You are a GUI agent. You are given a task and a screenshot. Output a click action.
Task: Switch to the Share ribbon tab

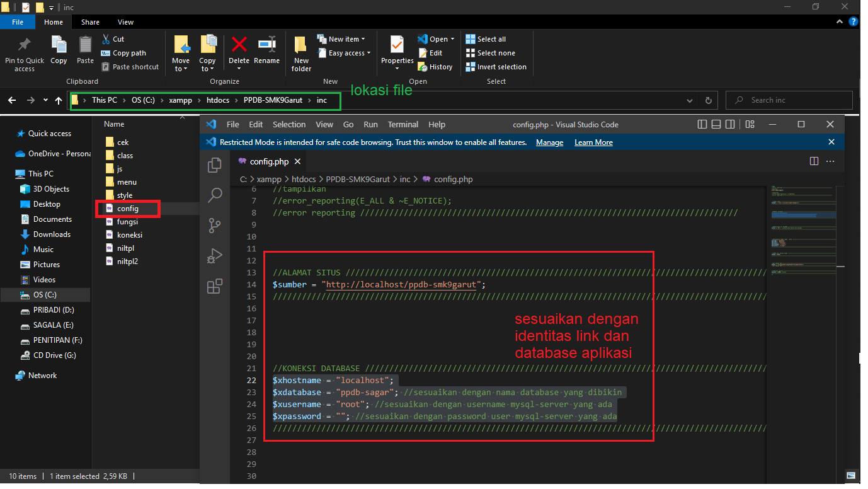[x=90, y=22]
